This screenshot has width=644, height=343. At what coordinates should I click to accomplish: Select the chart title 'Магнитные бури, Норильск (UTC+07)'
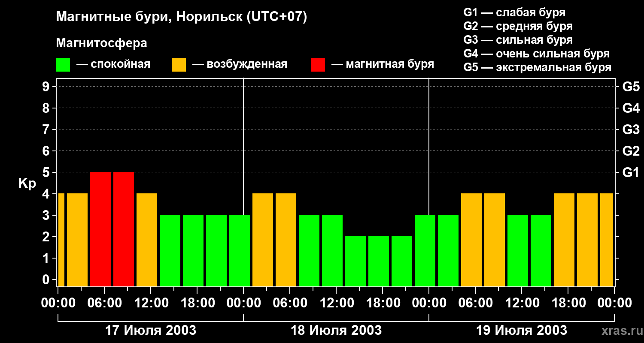182,17
